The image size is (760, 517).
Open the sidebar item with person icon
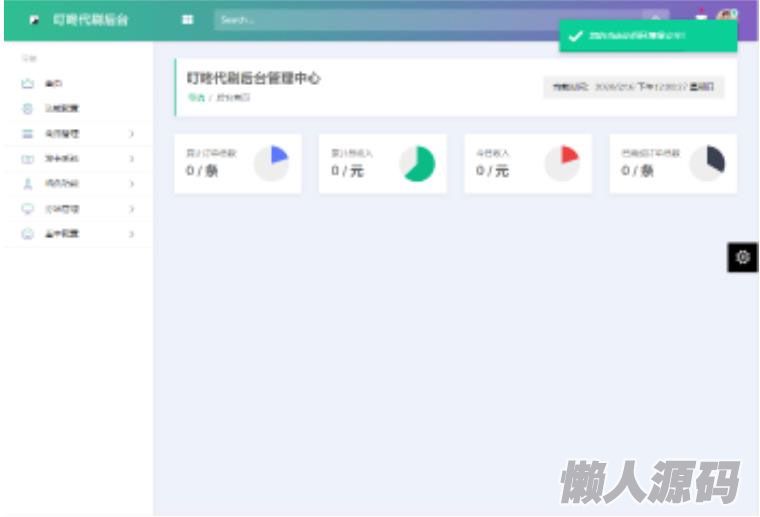tap(78, 184)
